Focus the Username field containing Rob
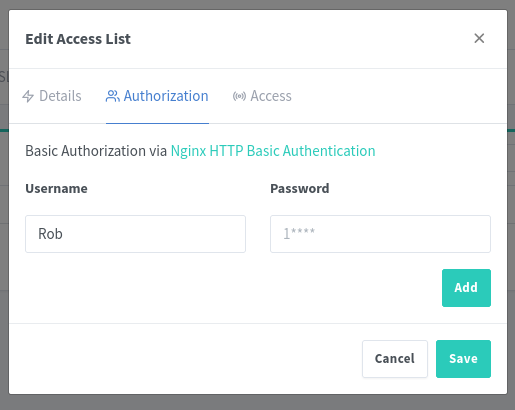This screenshot has width=515, height=410. point(135,234)
